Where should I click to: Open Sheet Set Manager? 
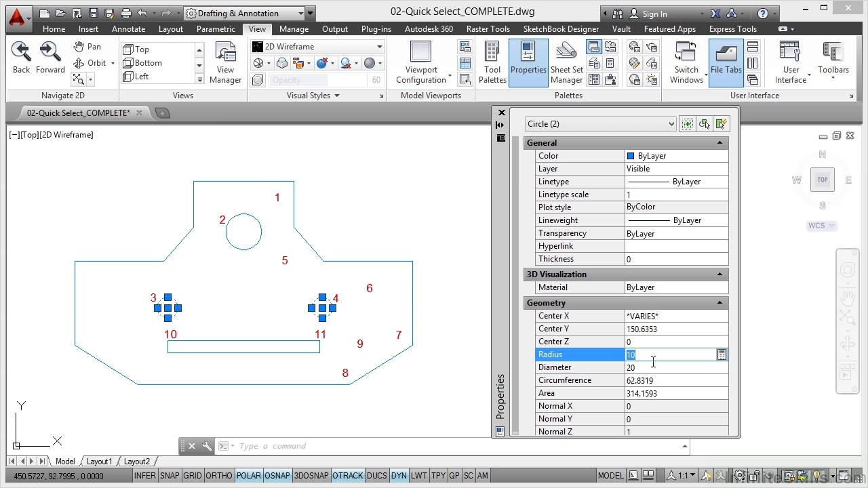(566, 62)
